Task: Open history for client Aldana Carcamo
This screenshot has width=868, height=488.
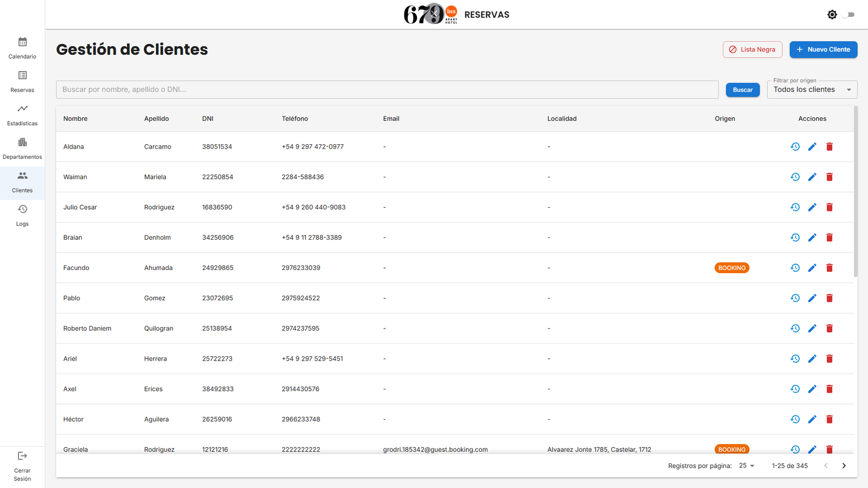Action: (795, 147)
